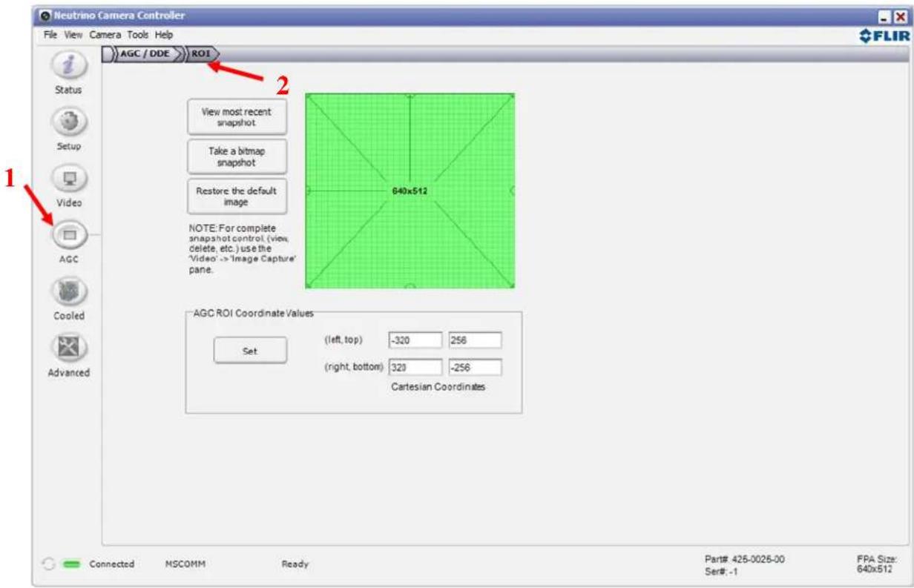The height and width of the screenshot is (588, 914).
Task: Switch to the AGC / DDE tab
Action: tap(145, 54)
